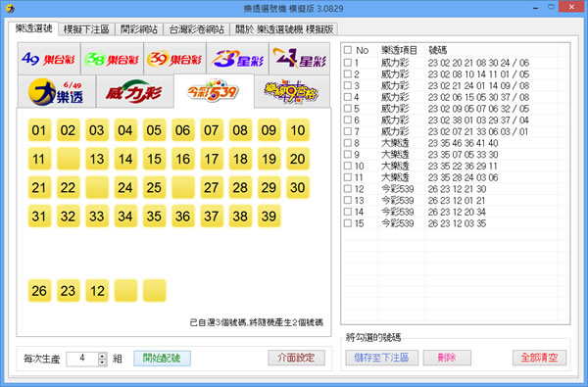Open 介面設定 settings button
Screen dimensions: 588x387
tap(296, 358)
